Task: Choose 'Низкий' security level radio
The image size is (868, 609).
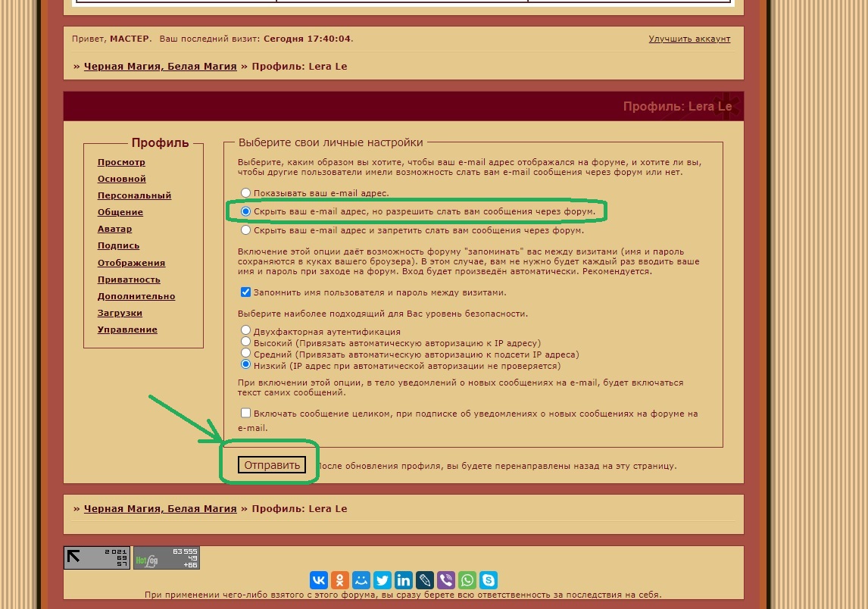Action: (x=246, y=364)
